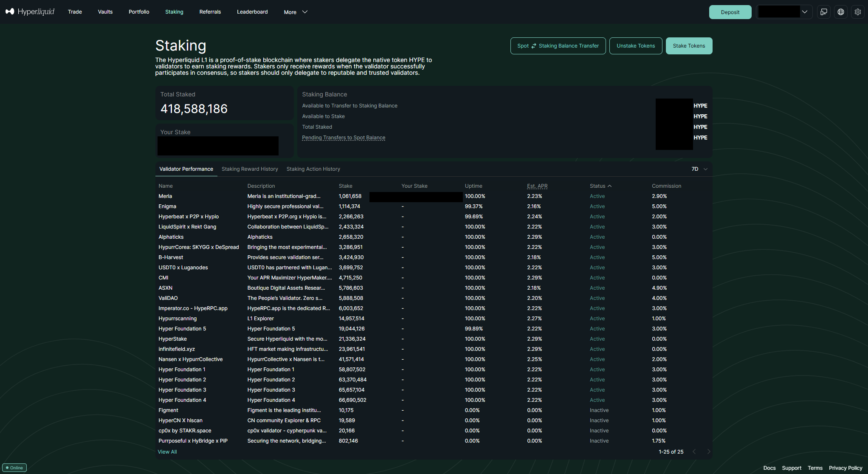Select LiquidSpirit x Rekt Gang validator

[x=187, y=227]
